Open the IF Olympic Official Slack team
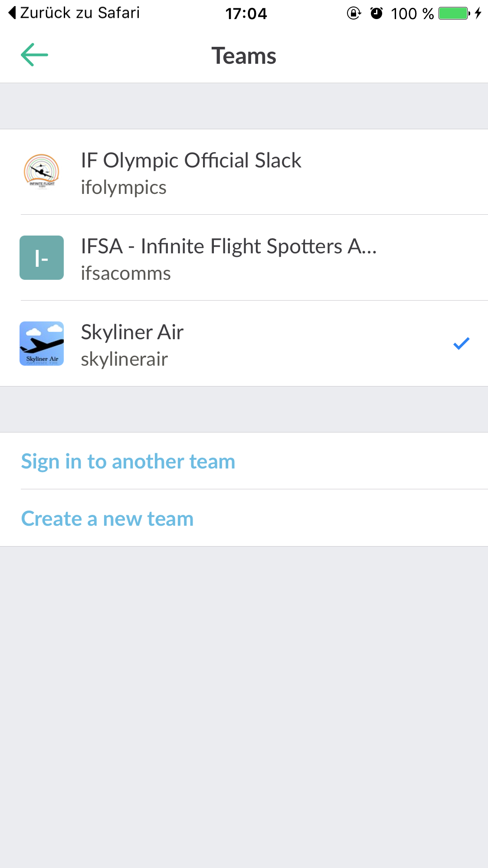 (191, 160)
